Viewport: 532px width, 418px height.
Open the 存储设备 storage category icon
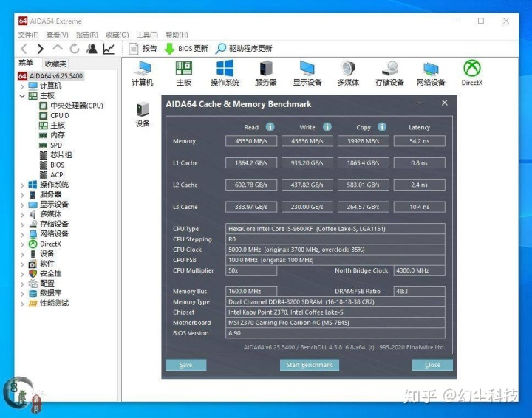tap(389, 73)
